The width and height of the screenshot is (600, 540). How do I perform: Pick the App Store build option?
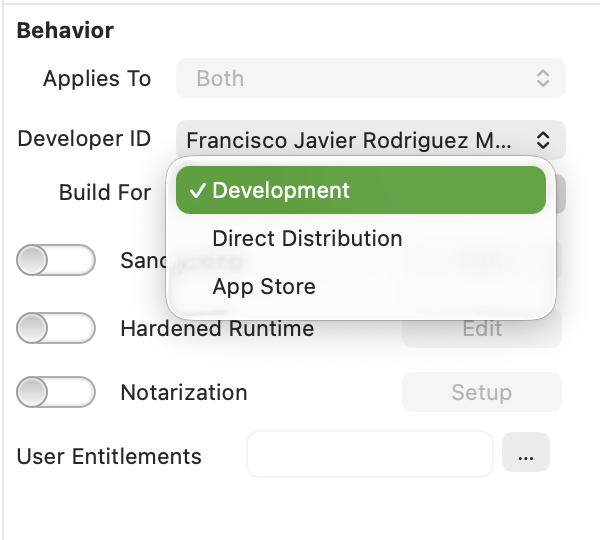(x=264, y=287)
